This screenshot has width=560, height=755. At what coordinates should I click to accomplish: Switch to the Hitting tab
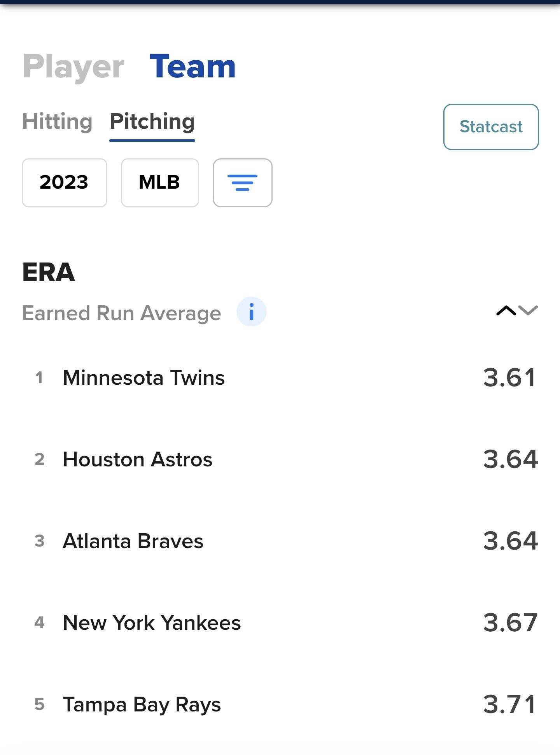[x=57, y=121]
